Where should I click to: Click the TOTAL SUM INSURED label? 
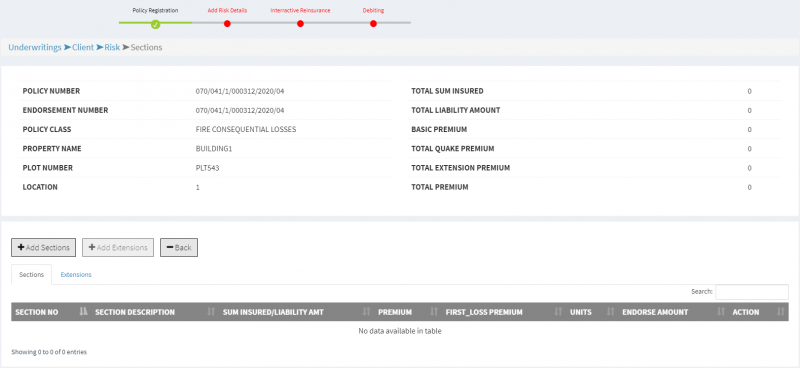click(447, 91)
